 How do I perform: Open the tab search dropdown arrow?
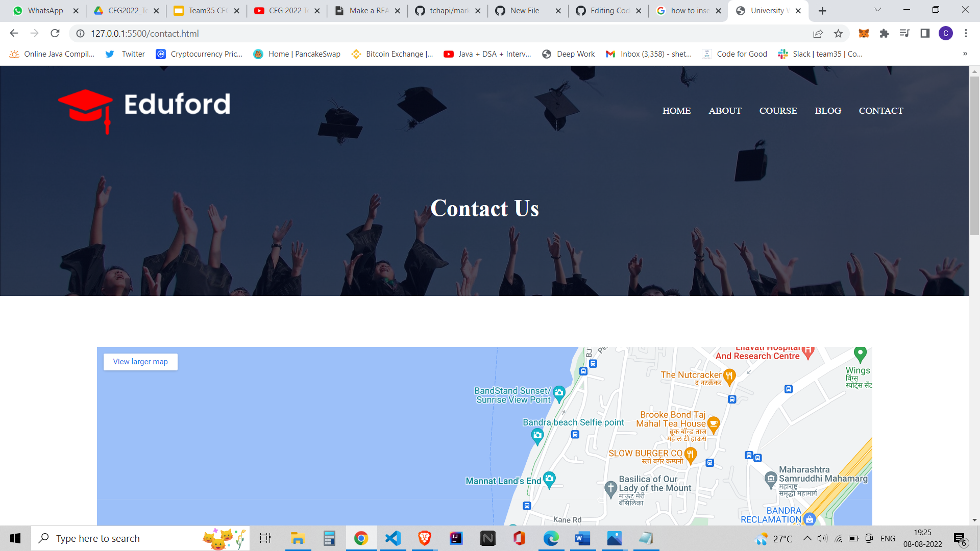[x=877, y=10]
